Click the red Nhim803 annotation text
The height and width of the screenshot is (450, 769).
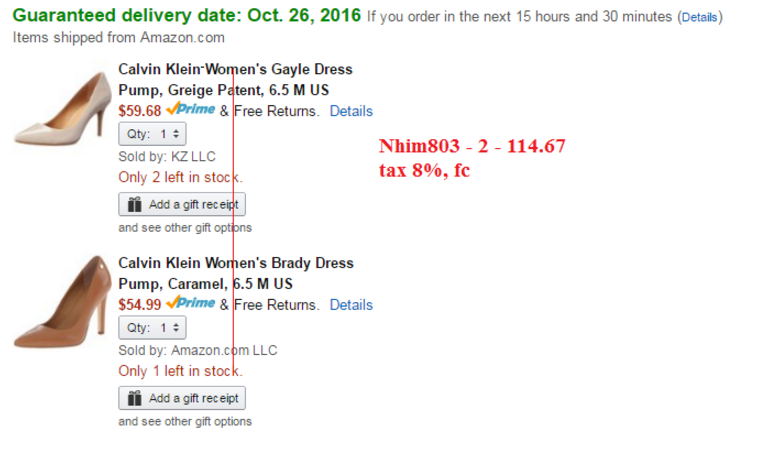pos(472,147)
